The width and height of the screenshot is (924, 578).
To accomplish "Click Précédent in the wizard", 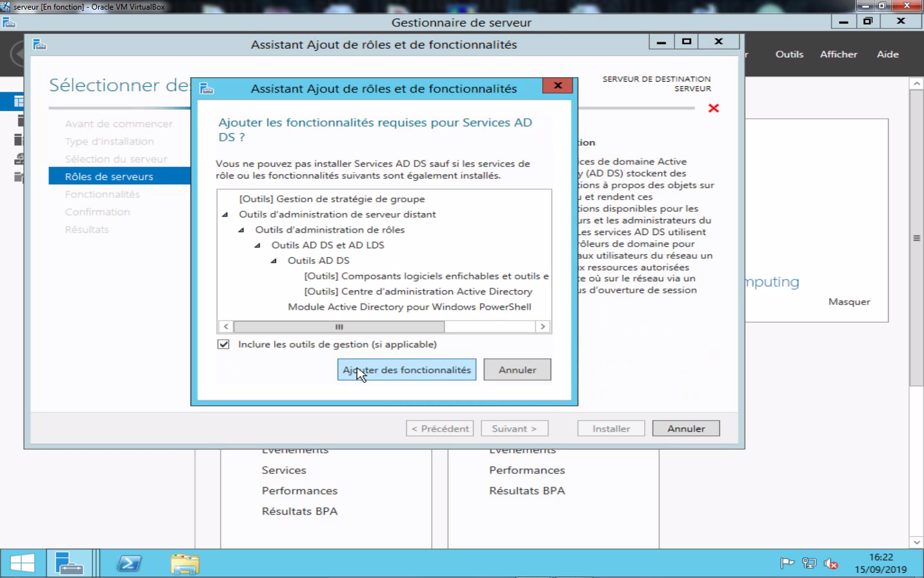I will 440,428.
